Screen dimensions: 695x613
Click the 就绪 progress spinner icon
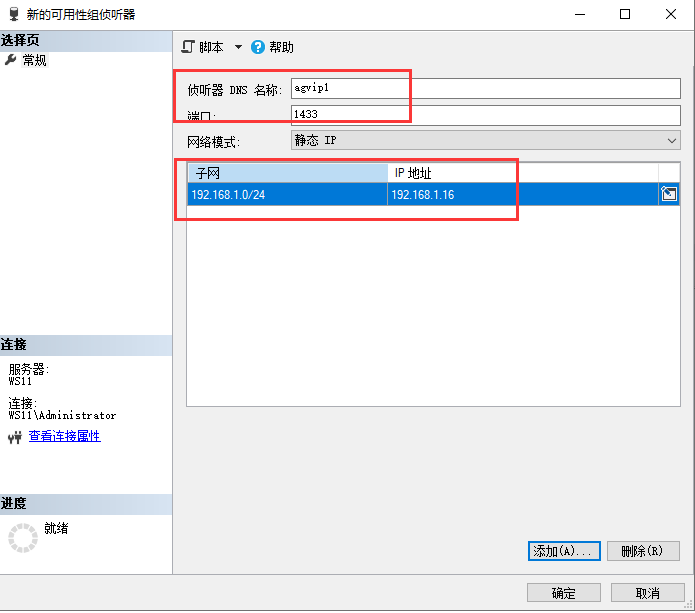22,538
